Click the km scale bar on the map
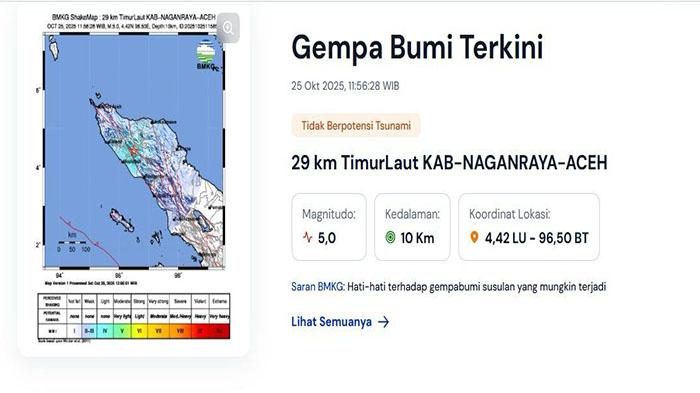 pos(74,242)
